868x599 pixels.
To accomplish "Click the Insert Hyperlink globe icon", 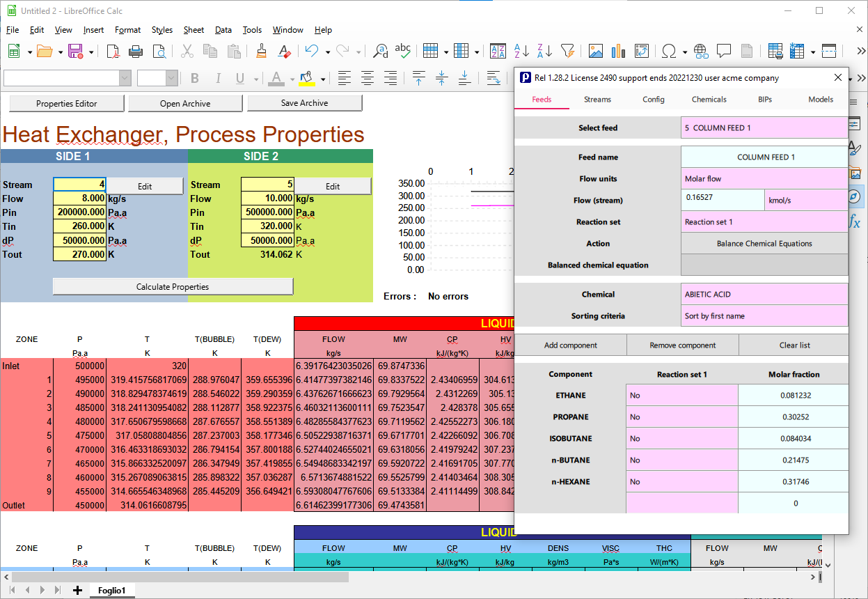I will (x=701, y=51).
